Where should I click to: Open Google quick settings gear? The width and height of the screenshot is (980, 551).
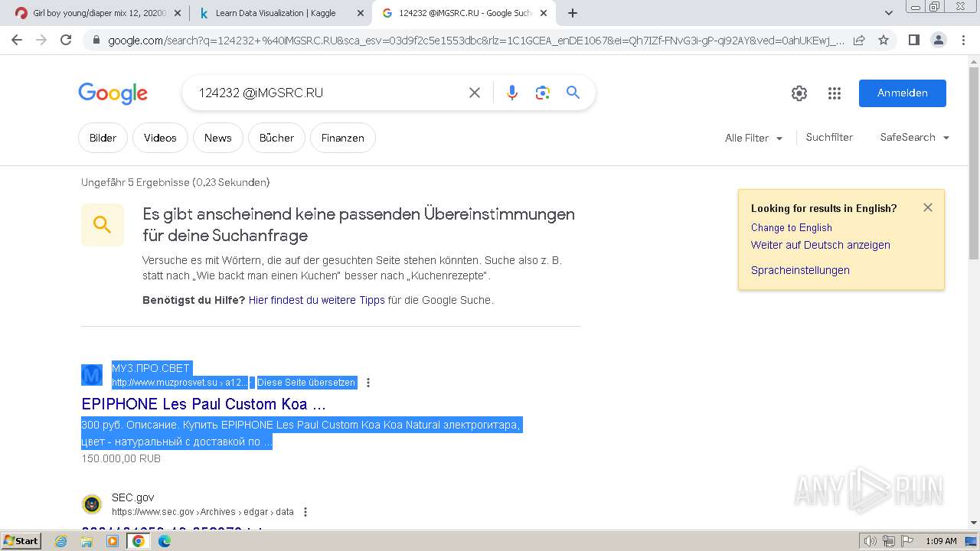click(799, 93)
